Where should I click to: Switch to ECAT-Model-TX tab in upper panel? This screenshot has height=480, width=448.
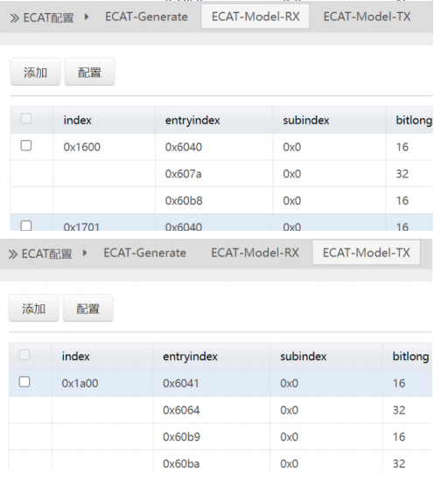pyautogui.click(x=367, y=17)
